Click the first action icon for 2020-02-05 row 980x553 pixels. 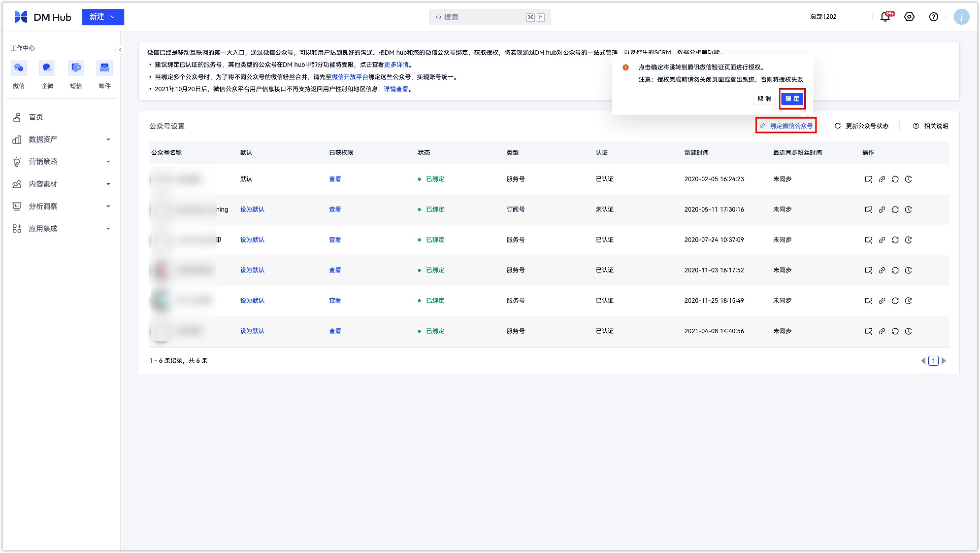pos(869,179)
